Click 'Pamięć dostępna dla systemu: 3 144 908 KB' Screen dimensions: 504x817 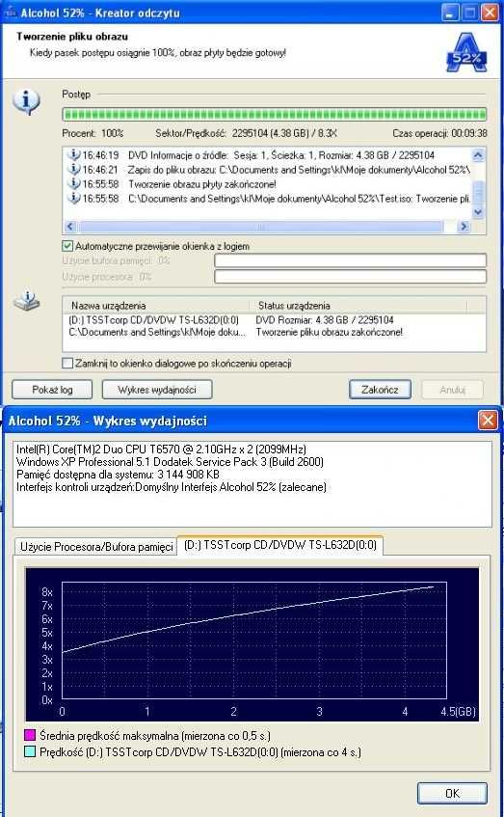click(x=118, y=475)
